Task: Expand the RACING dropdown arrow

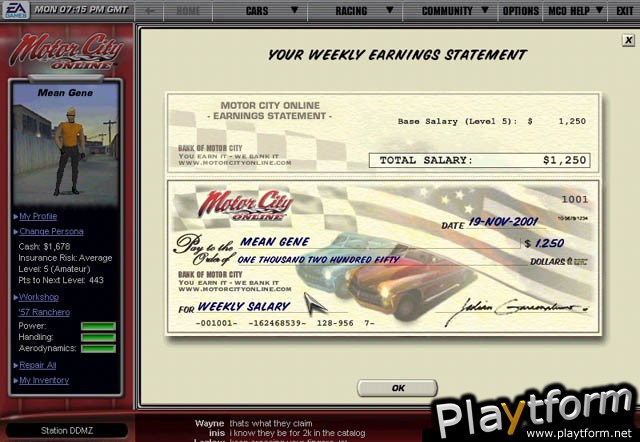Action: point(390,10)
